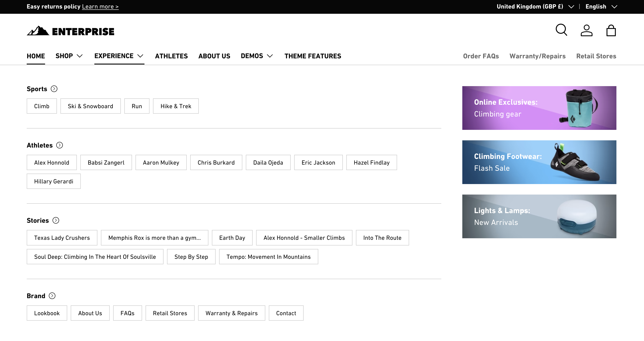Open the Eric Jackson athlete page

pyautogui.click(x=318, y=162)
